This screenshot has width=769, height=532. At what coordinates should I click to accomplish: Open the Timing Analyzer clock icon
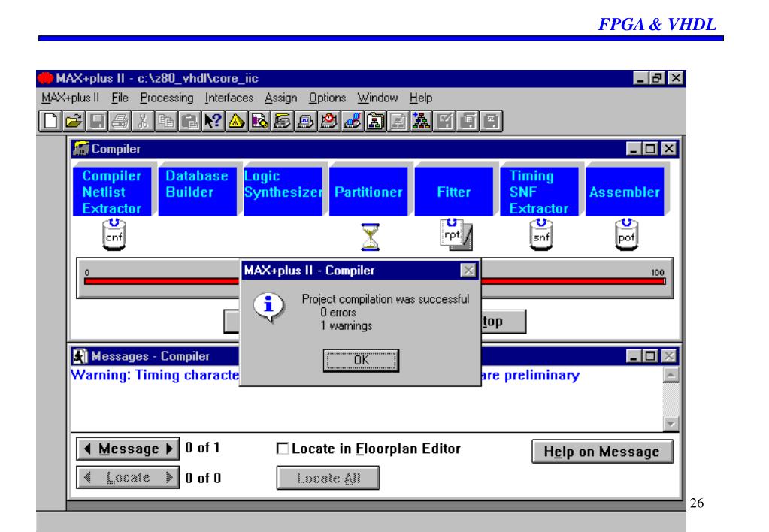328,121
